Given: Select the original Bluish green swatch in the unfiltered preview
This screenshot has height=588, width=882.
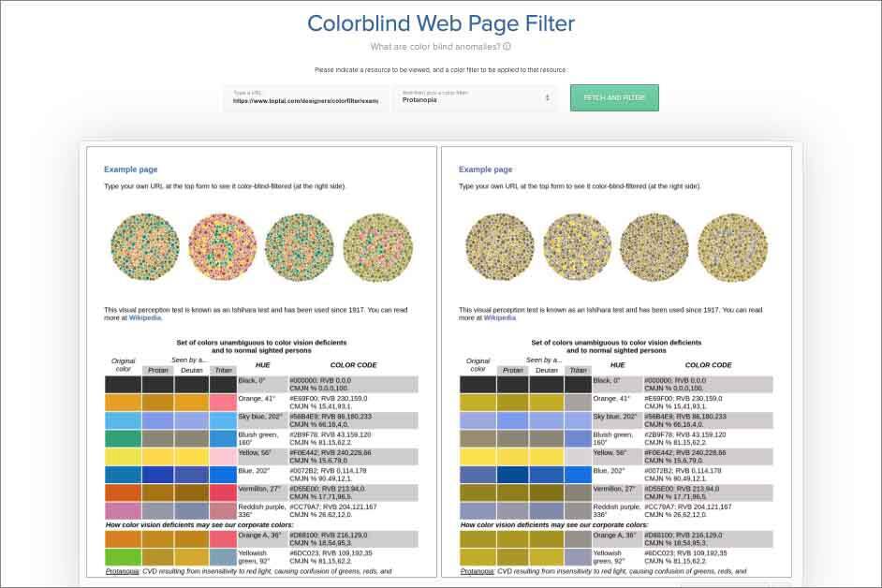Looking at the screenshot, I should [x=123, y=438].
